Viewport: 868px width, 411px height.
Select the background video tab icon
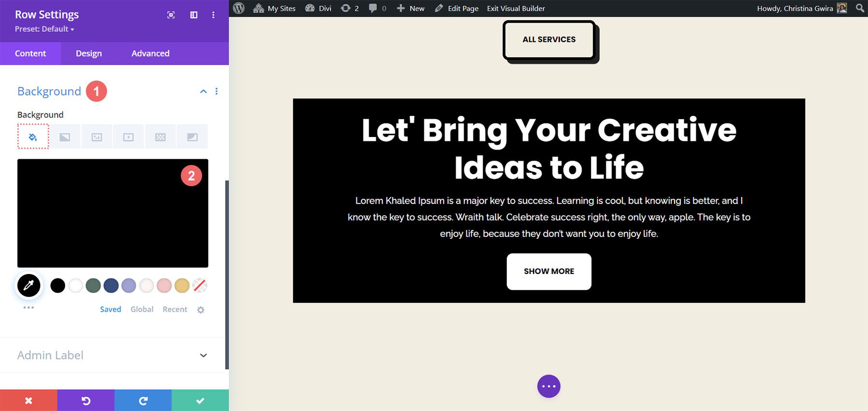128,137
